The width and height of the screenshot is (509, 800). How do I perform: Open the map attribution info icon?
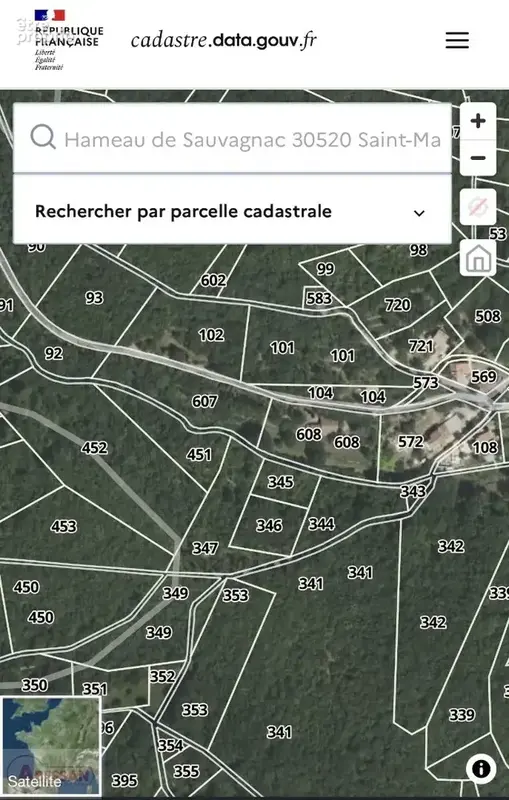pos(481,768)
